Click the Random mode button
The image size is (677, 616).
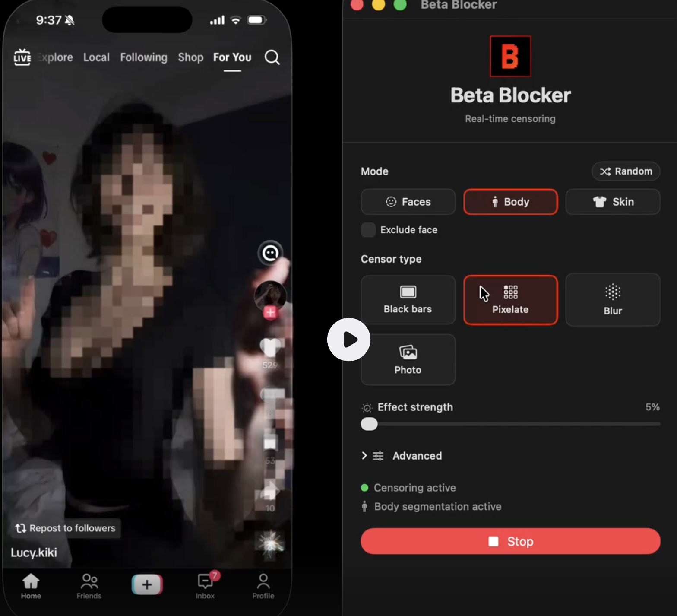coord(626,171)
